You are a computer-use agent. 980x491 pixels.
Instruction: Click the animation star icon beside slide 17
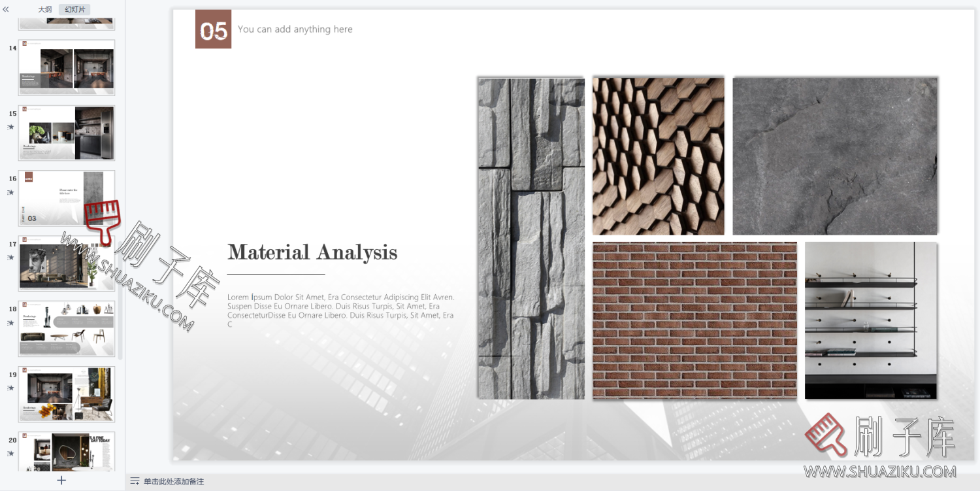click(10, 258)
